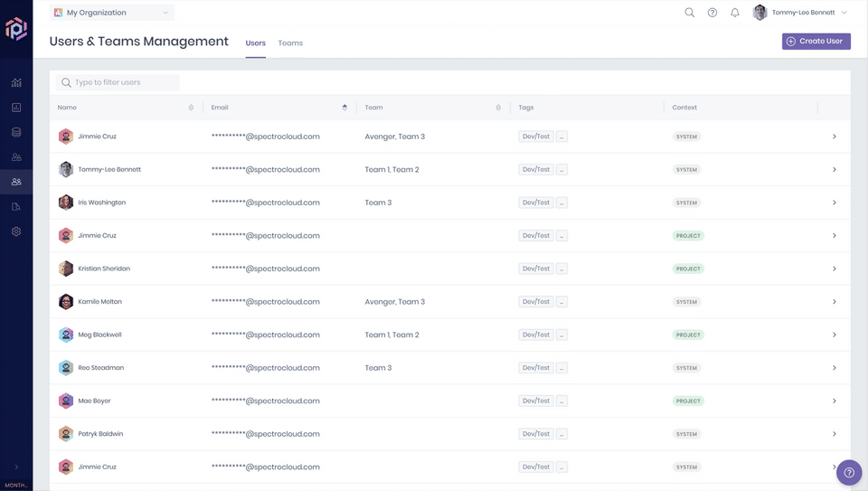Sort the table by Email column
The height and width of the screenshot is (491, 868).
click(344, 108)
